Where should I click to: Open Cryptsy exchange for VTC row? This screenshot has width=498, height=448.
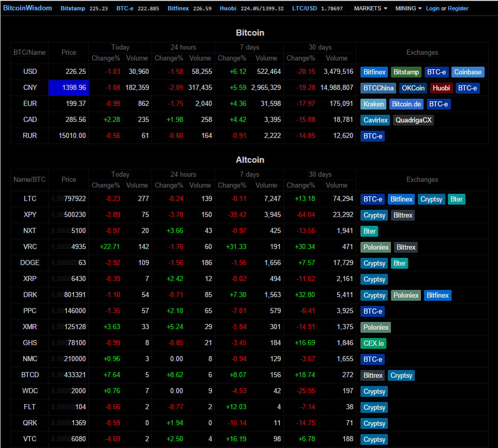pyautogui.click(x=374, y=439)
